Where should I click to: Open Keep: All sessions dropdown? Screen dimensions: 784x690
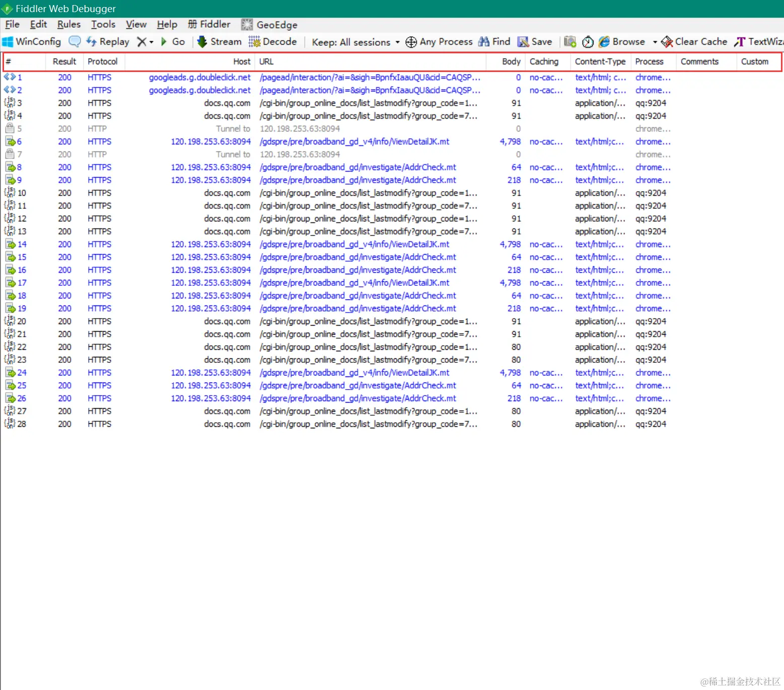click(x=356, y=42)
